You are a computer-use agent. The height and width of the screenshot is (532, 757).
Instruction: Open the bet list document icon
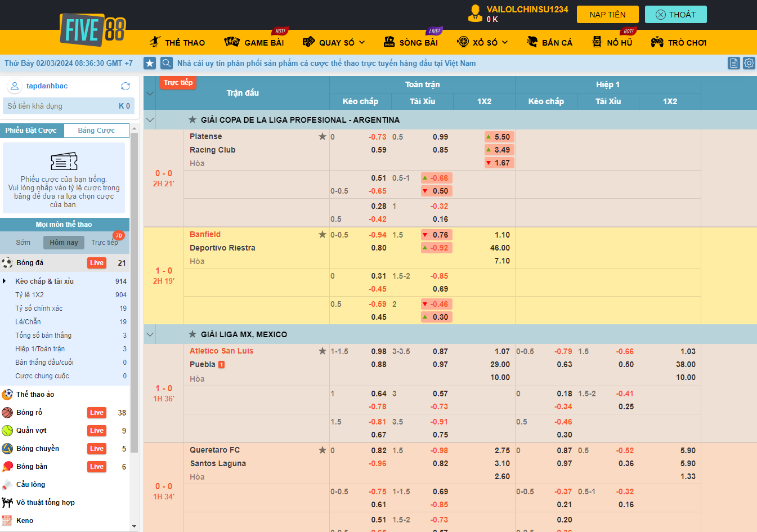[x=734, y=63]
